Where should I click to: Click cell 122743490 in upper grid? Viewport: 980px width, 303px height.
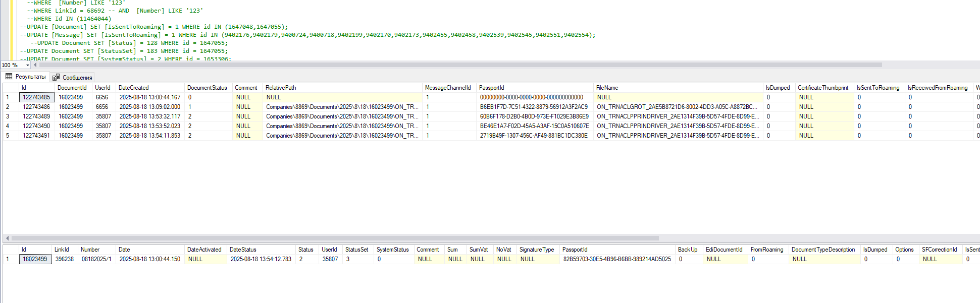click(37, 126)
